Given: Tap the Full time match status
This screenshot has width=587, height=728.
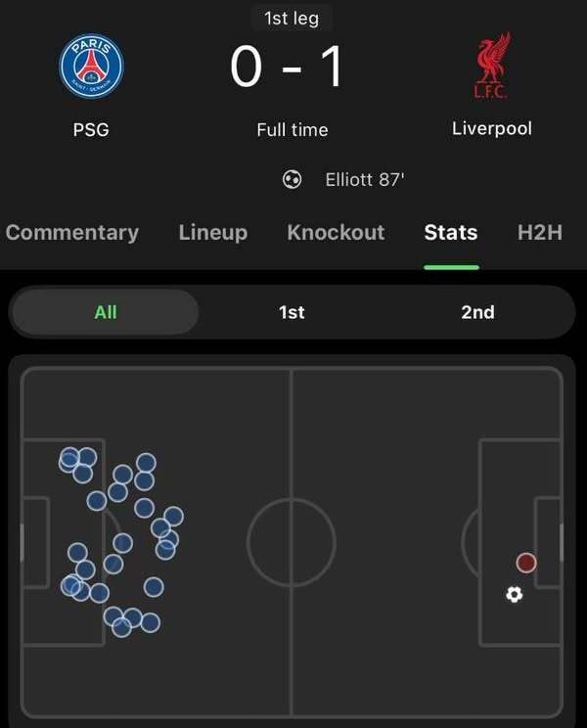Looking at the screenshot, I should point(292,129).
